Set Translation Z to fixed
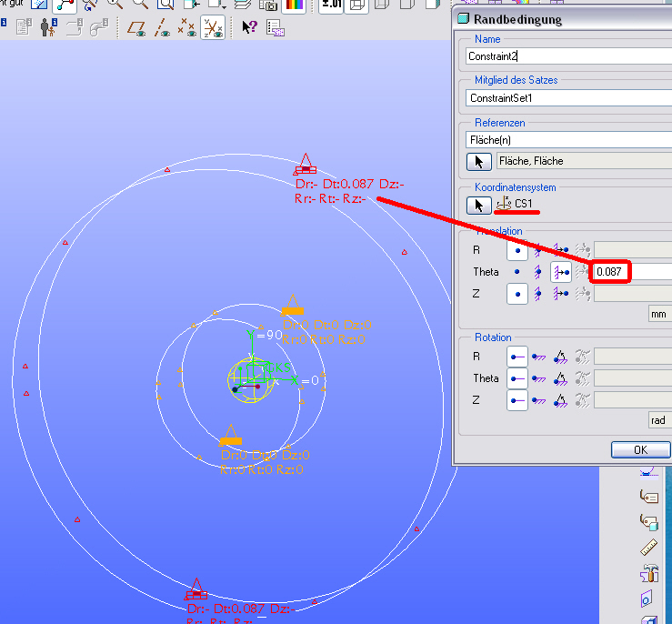The width and height of the screenshot is (672, 624). point(538,294)
